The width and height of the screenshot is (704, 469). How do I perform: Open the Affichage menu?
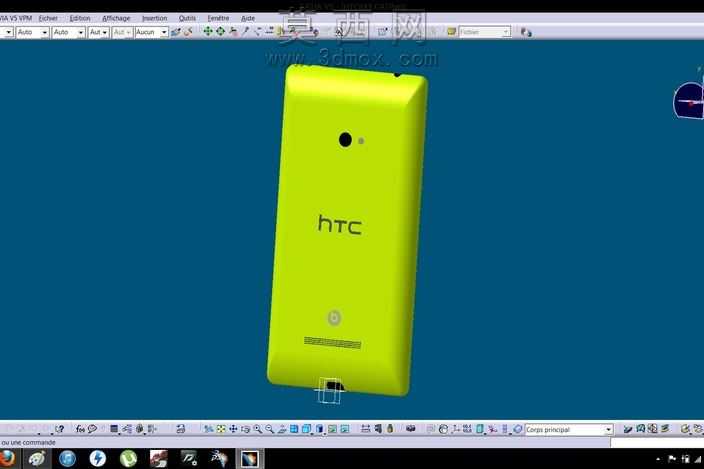[x=116, y=18]
